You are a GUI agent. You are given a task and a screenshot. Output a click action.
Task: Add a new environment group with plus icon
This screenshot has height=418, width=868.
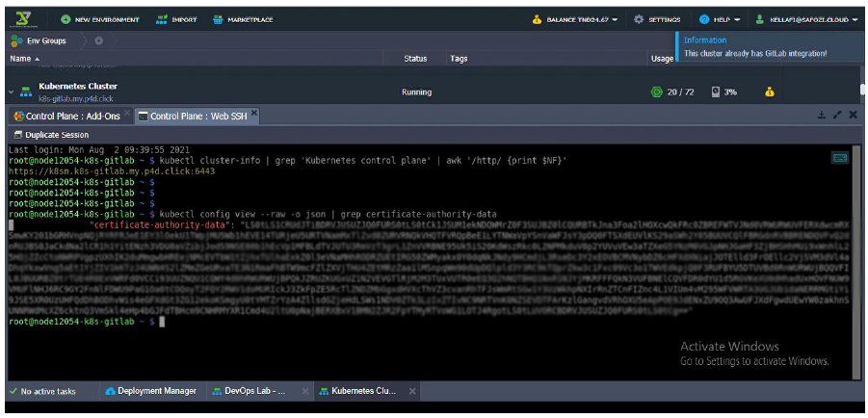coord(99,41)
